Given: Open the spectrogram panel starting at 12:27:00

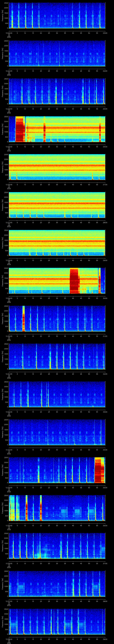Looking at the screenshot, I should pyautogui.click(x=57, y=205).
